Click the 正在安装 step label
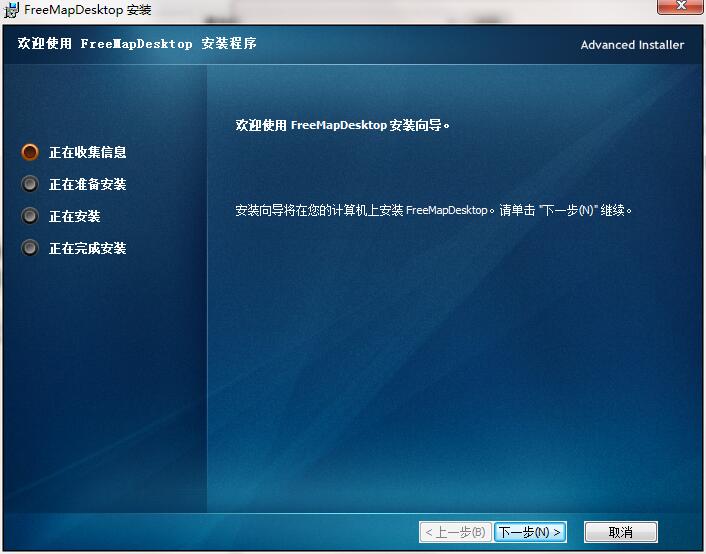The image size is (706, 554). 75,216
